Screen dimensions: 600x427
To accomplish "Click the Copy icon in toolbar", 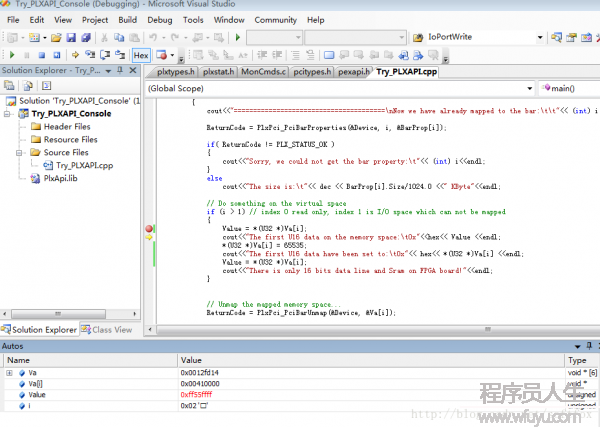I will (119, 37).
